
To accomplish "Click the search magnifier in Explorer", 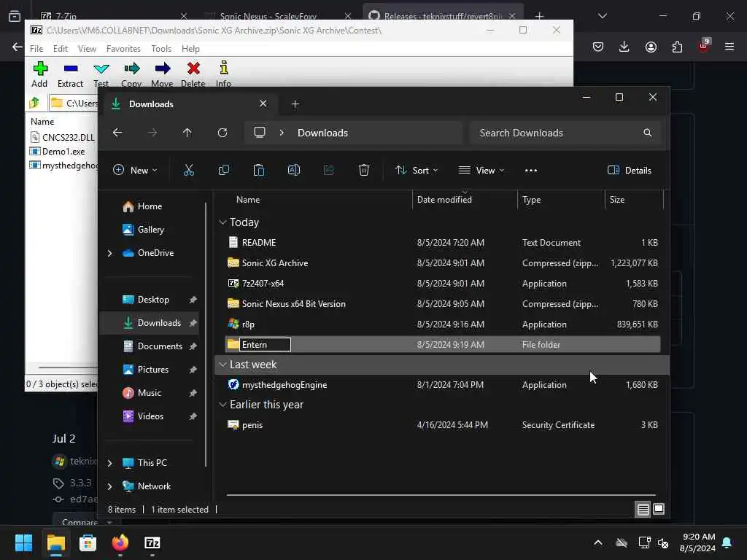I will [x=648, y=133].
